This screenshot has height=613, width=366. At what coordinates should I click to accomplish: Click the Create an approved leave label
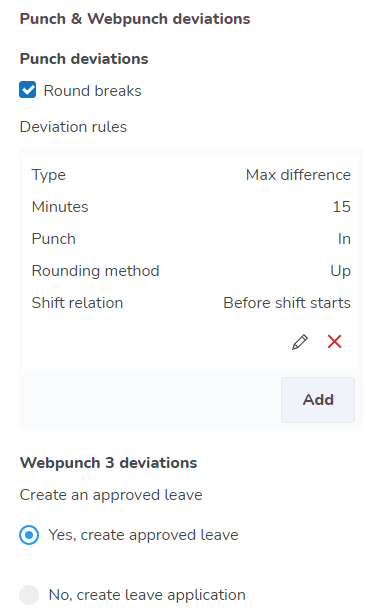pyautogui.click(x=111, y=495)
